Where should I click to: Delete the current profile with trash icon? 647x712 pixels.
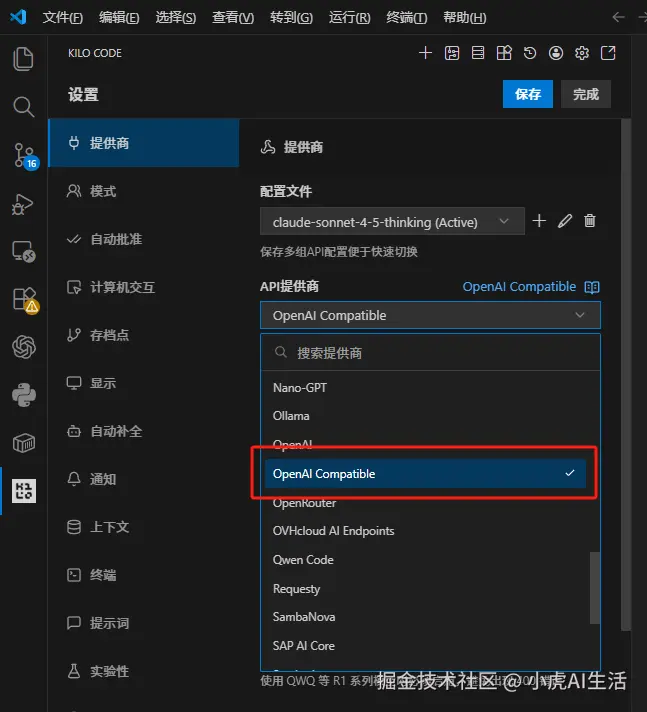click(590, 221)
